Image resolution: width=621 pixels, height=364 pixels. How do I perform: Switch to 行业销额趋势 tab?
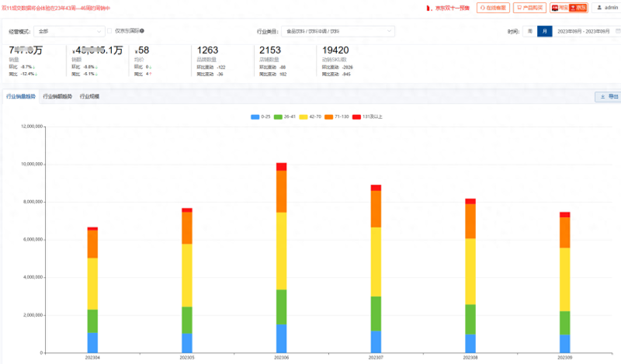coord(57,97)
